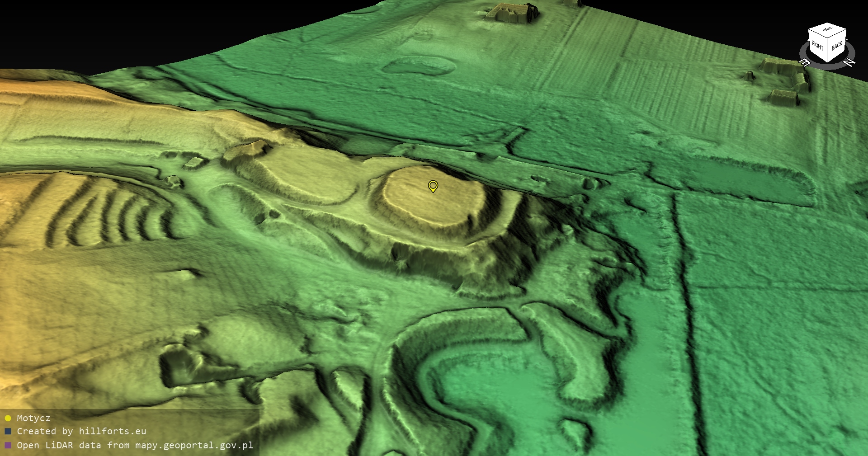Viewport: 868px width, 456px height.
Task: Select the BACK face of the view cube
Action: [x=837, y=46]
